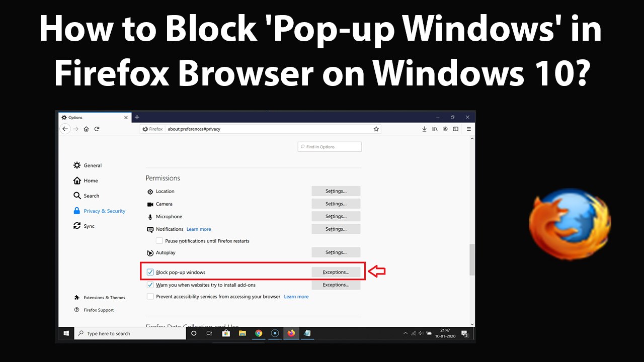
Task: Open Cortana from the taskbar
Action: (194, 333)
